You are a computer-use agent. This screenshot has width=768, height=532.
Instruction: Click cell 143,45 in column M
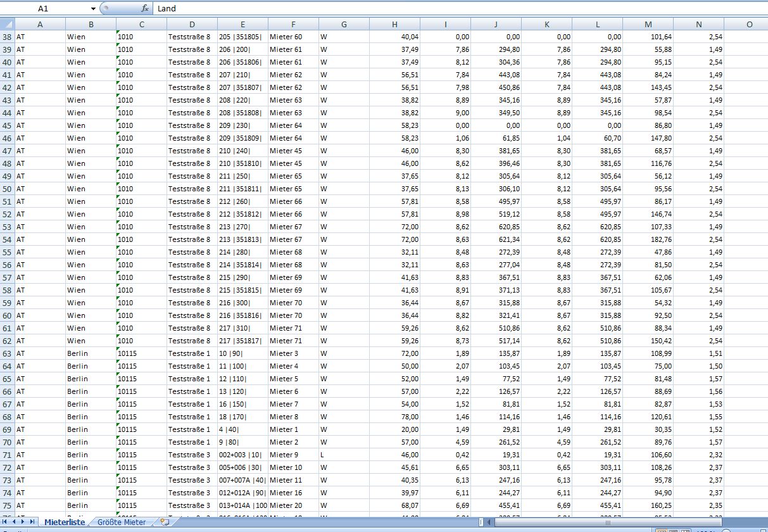pyautogui.click(x=648, y=87)
